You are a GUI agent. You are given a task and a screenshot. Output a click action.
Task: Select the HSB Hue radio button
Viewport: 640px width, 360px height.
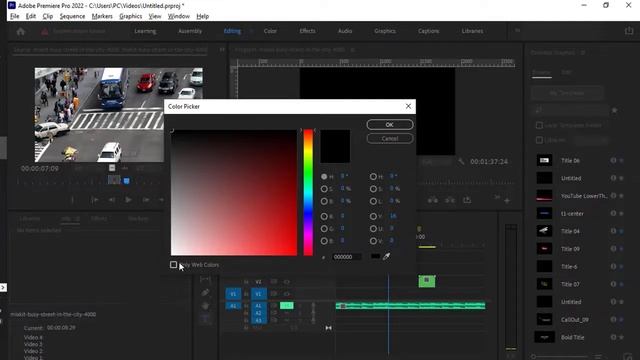(324, 176)
